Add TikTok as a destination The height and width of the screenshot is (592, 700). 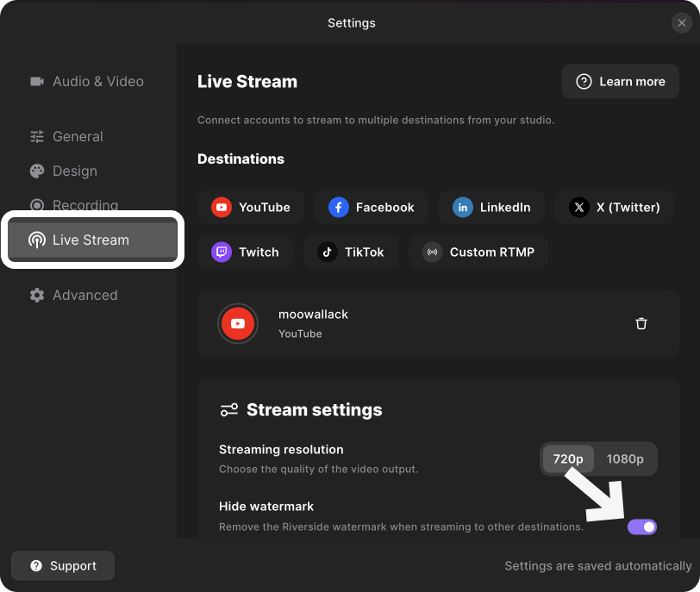point(350,252)
